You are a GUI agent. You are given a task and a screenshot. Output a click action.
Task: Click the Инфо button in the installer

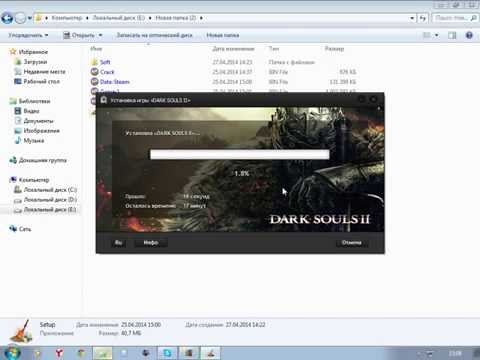tap(151, 242)
